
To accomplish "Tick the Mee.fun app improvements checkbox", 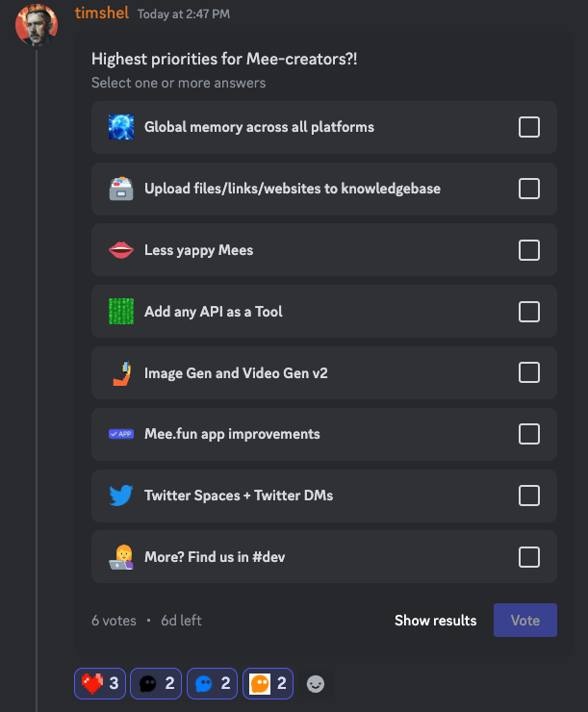I will [529, 434].
